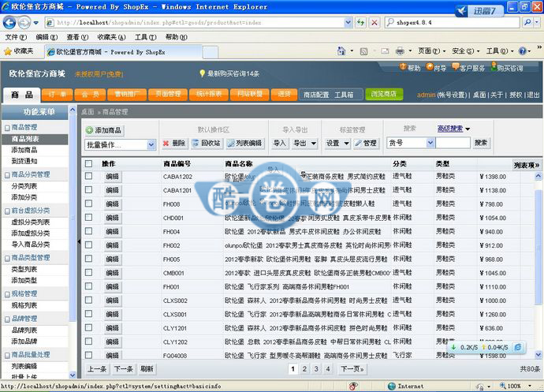Click the 刷新 refresh list button
Screen dimensions: 544x392
click(x=147, y=369)
